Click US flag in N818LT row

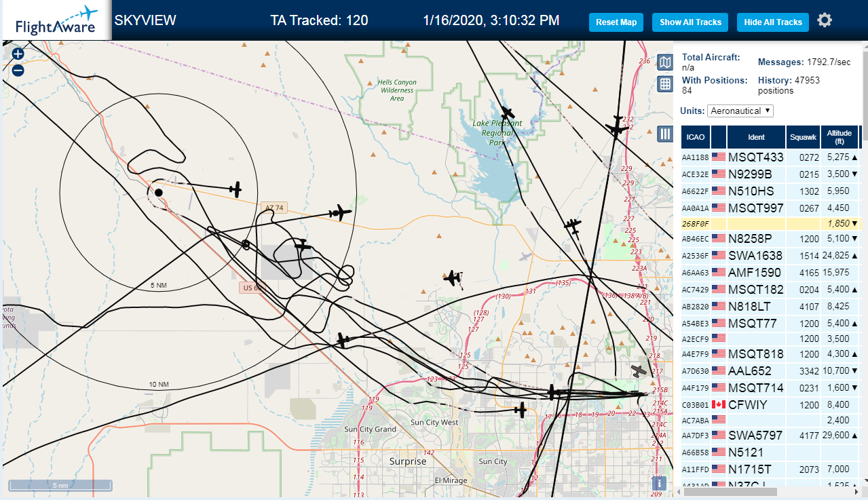coord(719,306)
